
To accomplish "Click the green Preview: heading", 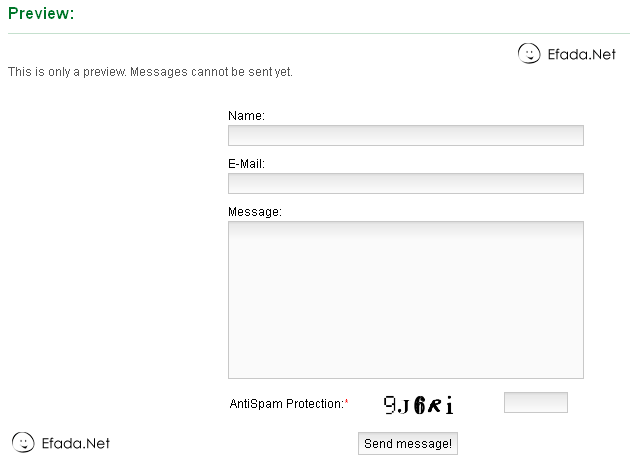I will point(41,14).
